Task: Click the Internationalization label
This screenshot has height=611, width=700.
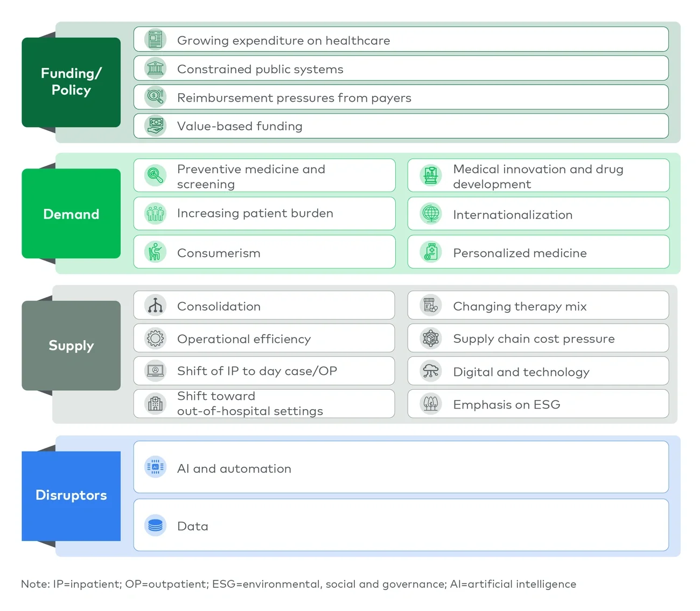Action: point(513,215)
